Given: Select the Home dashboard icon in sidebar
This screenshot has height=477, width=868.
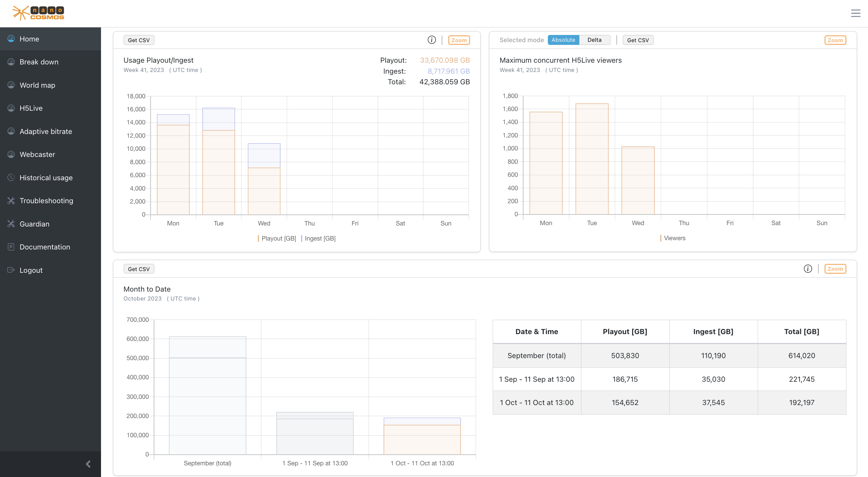Looking at the screenshot, I should (11, 39).
